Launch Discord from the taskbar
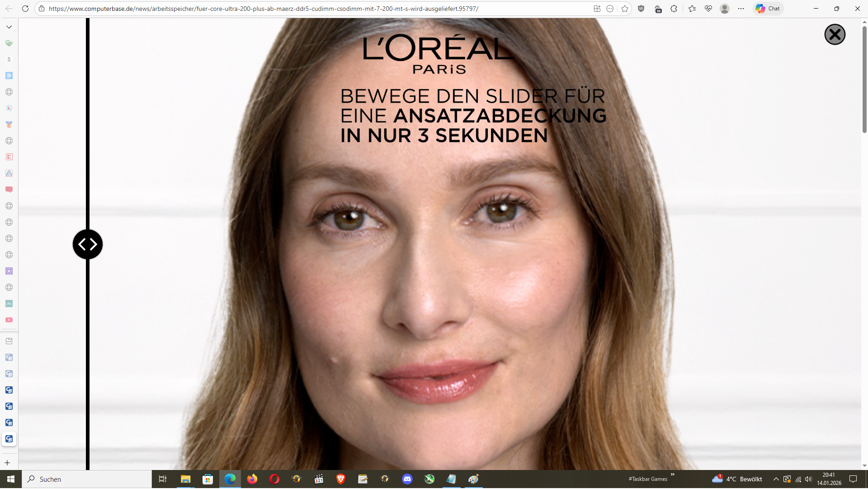The width and height of the screenshot is (868, 489). [408, 479]
